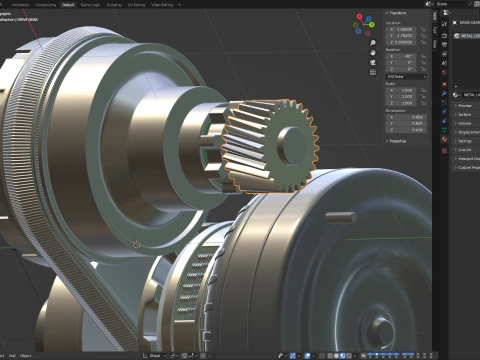This screenshot has height=360, width=480.
Task: Open the XYZ Euler rotation mode dropdown
Action: pos(406,77)
